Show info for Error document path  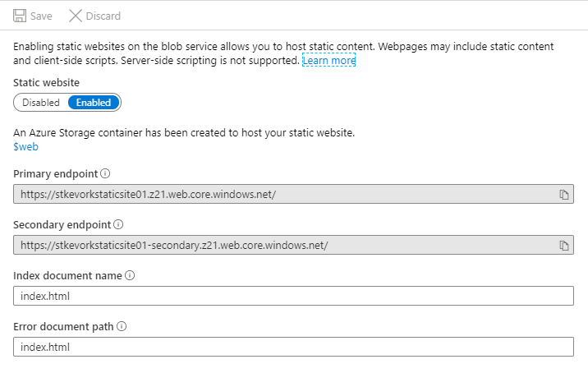point(122,326)
